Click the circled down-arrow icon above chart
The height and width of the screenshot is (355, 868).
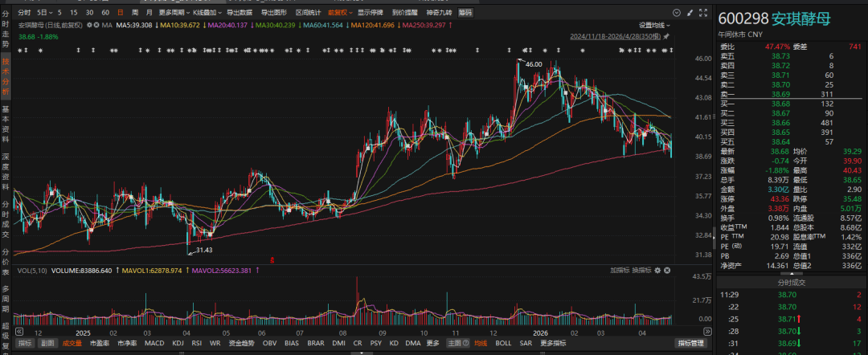pyautogui.click(x=676, y=14)
